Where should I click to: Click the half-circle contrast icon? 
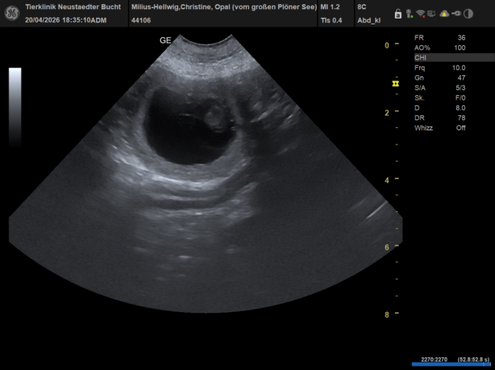coord(468,14)
